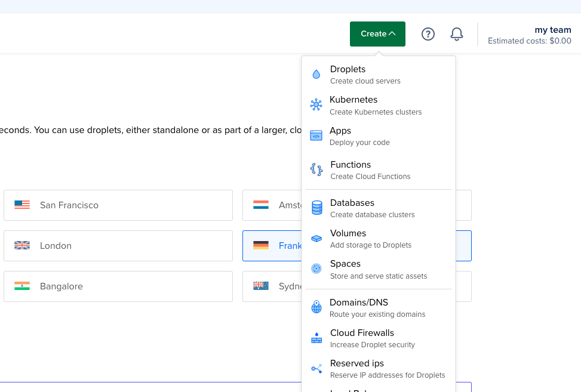The height and width of the screenshot is (392, 581).
Task: Select the Amsterdam region card
Action: (x=272, y=205)
